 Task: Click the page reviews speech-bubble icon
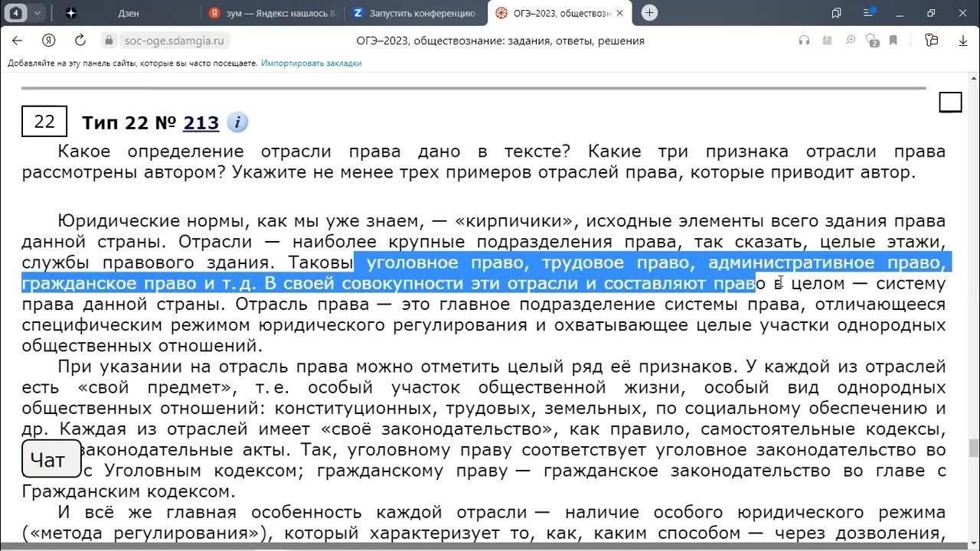point(851,41)
